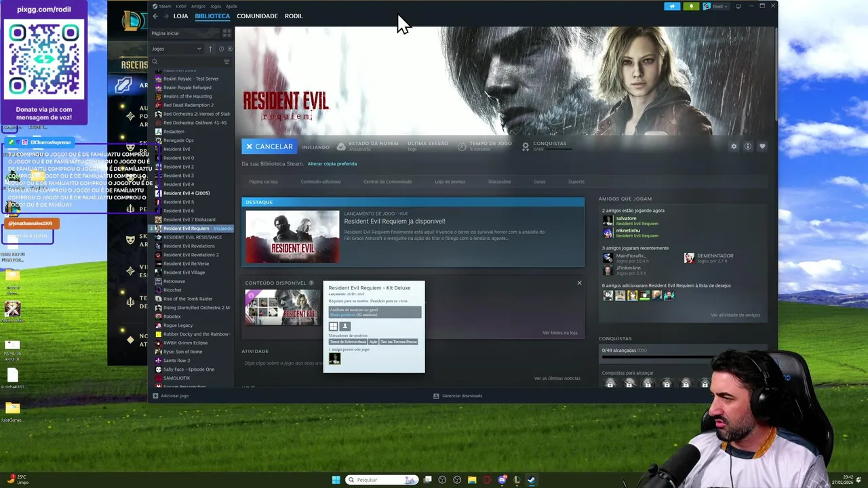Screen dimensions: 868x488
Task: Click the Adicionar jogo plus icon
Action: (x=155, y=396)
